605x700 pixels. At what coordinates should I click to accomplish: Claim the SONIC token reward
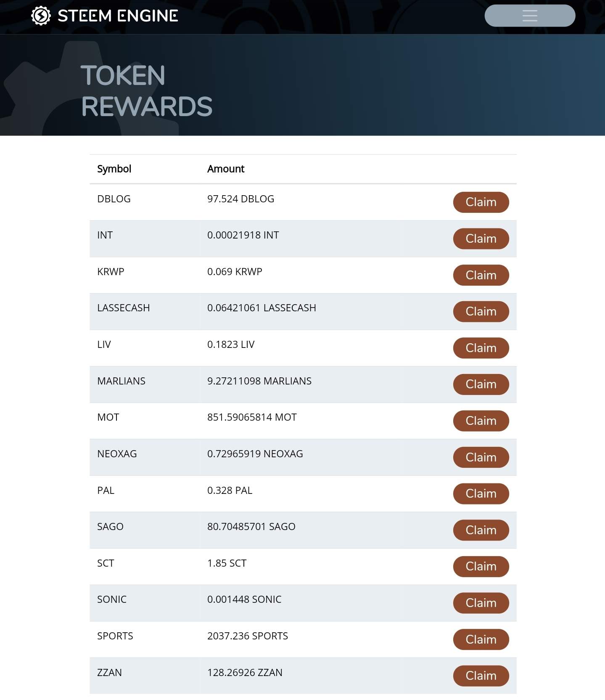click(x=481, y=603)
